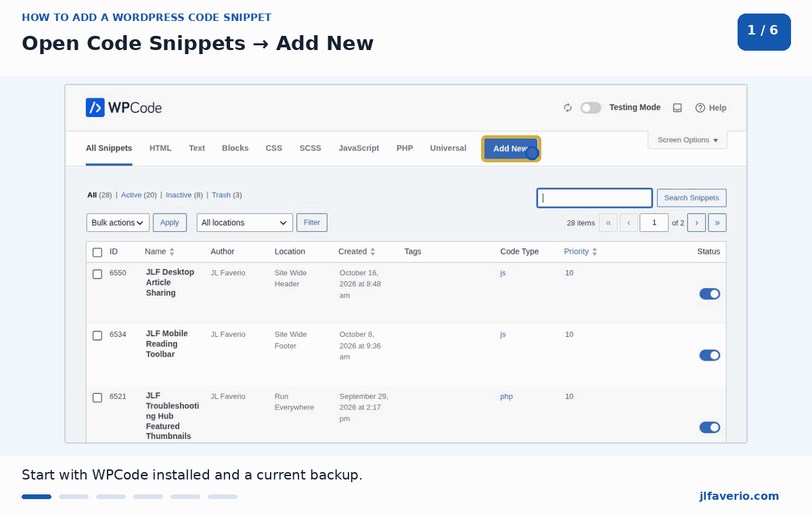Viewport: 812px width, 514px height.
Task: Switch to the PHP tab
Action: [405, 148]
